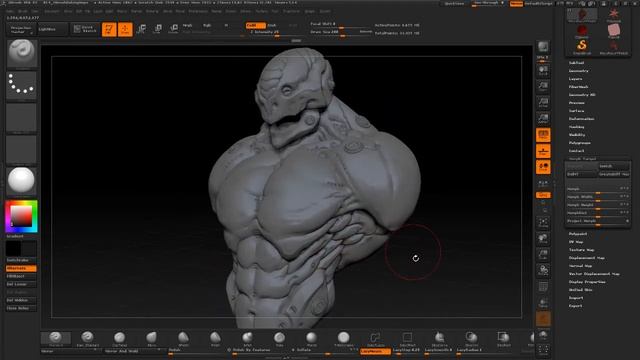
Task: Click the right-shelf Move view icon
Action: tap(543, 239)
